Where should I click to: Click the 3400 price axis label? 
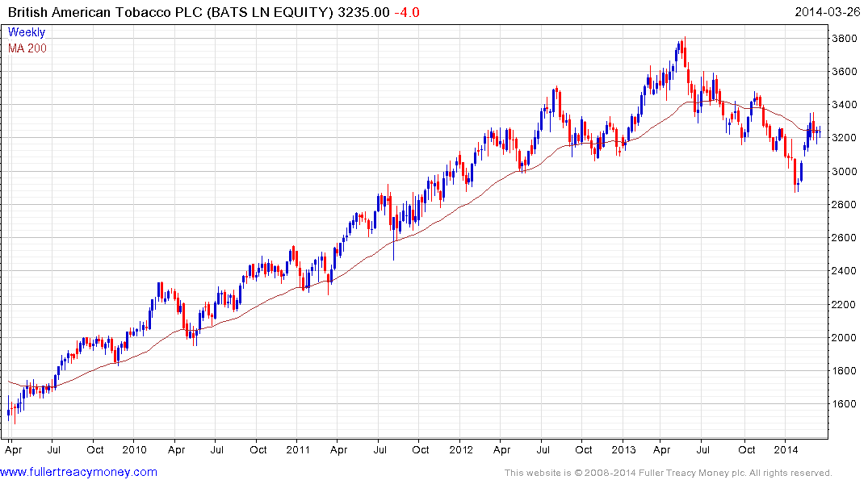[x=845, y=105]
